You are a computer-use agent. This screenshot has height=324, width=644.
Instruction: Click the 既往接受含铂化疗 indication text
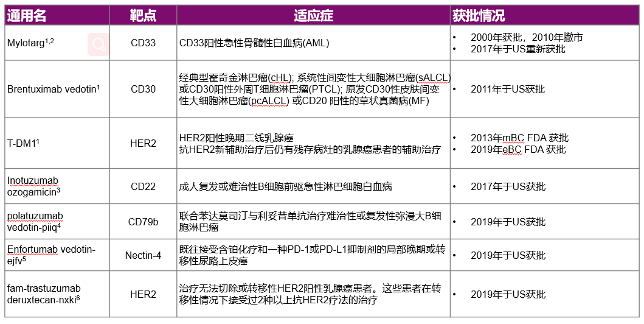(312, 255)
